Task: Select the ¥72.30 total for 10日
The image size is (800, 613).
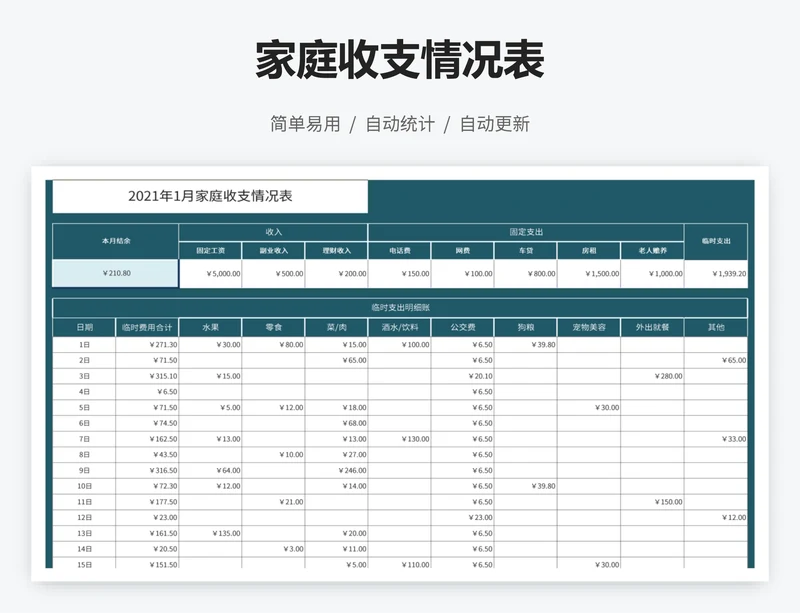Action: click(x=147, y=486)
